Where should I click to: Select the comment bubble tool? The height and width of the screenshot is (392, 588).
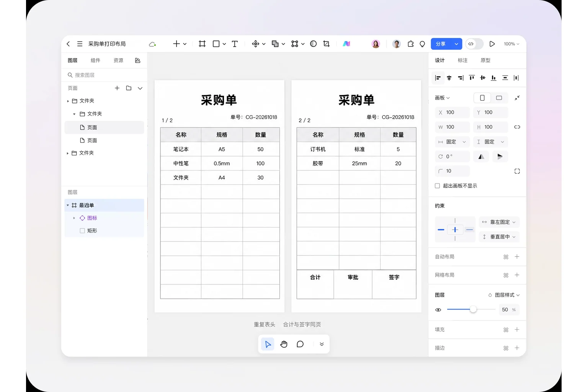point(300,344)
